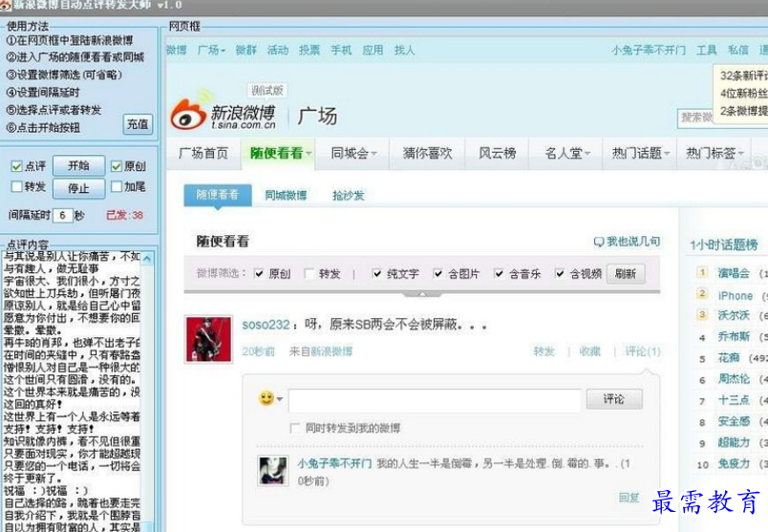
Task: Click 回复 on the comment
Action: (629, 498)
